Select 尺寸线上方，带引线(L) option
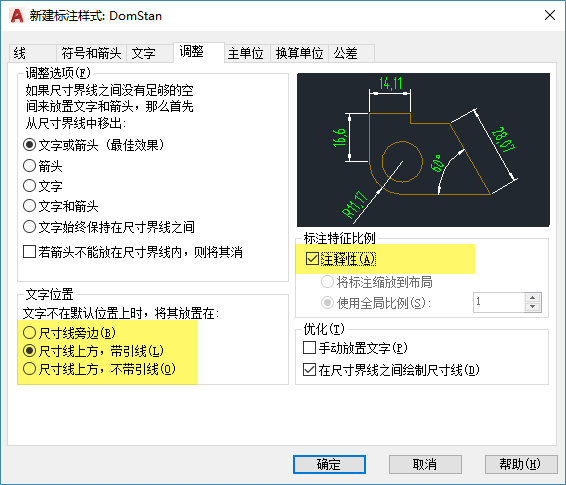 tap(93, 351)
